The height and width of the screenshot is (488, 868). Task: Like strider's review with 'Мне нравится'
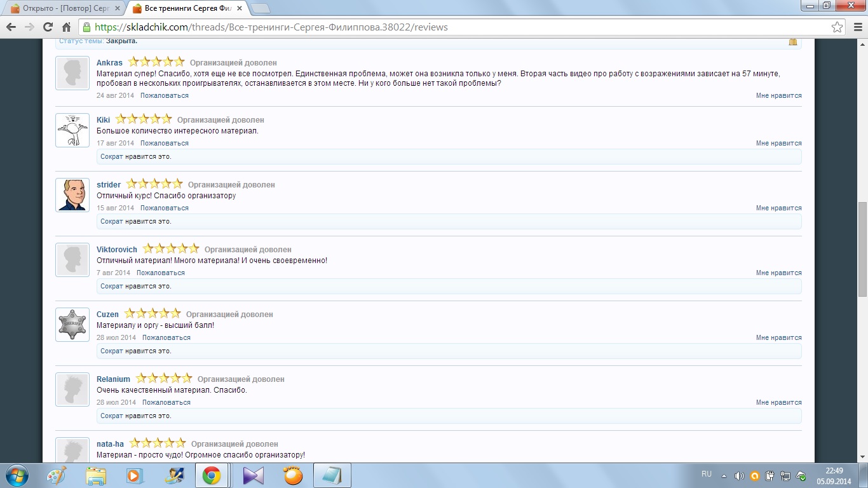[x=778, y=208]
